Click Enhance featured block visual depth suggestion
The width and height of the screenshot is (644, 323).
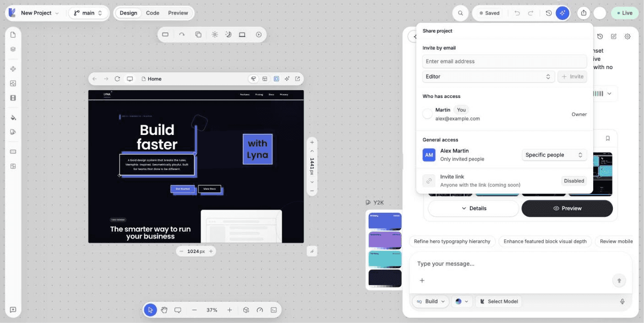[545, 242]
